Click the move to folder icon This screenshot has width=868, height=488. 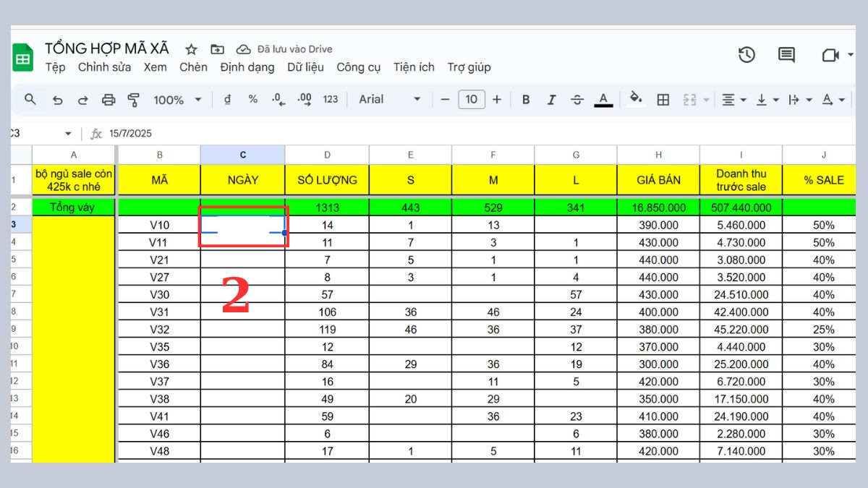(x=217, y=49)
